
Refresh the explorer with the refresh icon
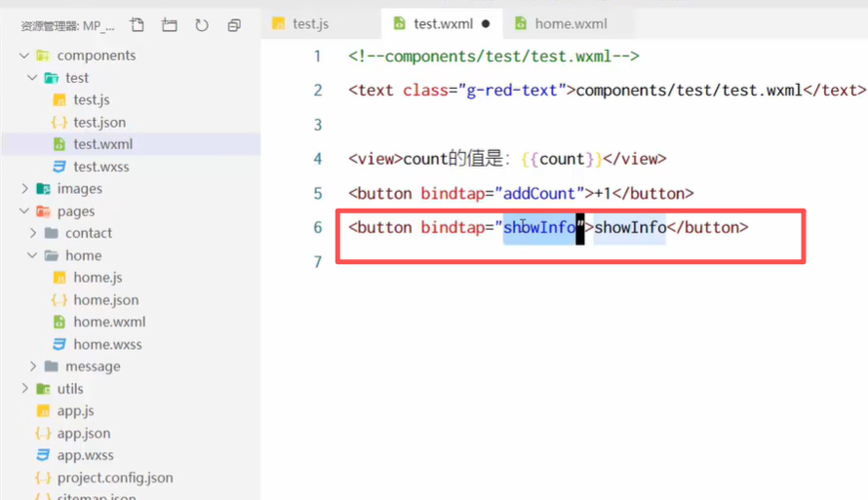point(202,25)
